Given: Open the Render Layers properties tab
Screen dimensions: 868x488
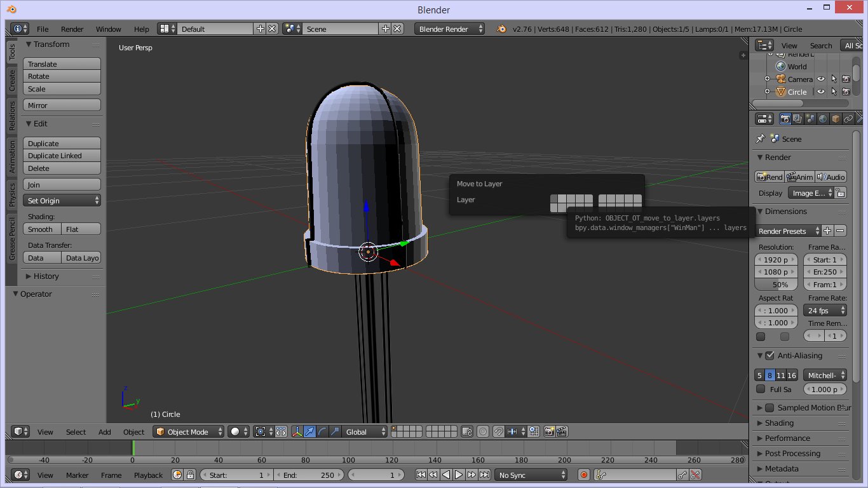Looking at the screenshot, I should pyautogui.click(x=797, y=119).
